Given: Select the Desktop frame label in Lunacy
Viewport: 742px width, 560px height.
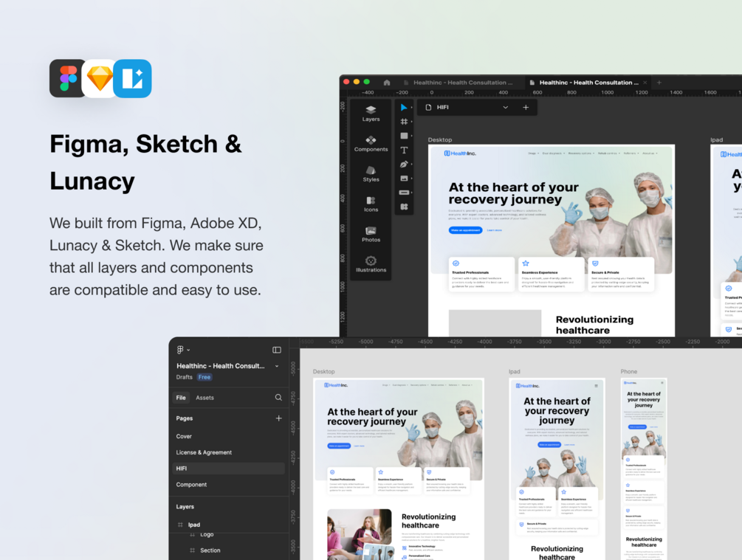Looking at the screenshot, I should click(x=439, y=140).
